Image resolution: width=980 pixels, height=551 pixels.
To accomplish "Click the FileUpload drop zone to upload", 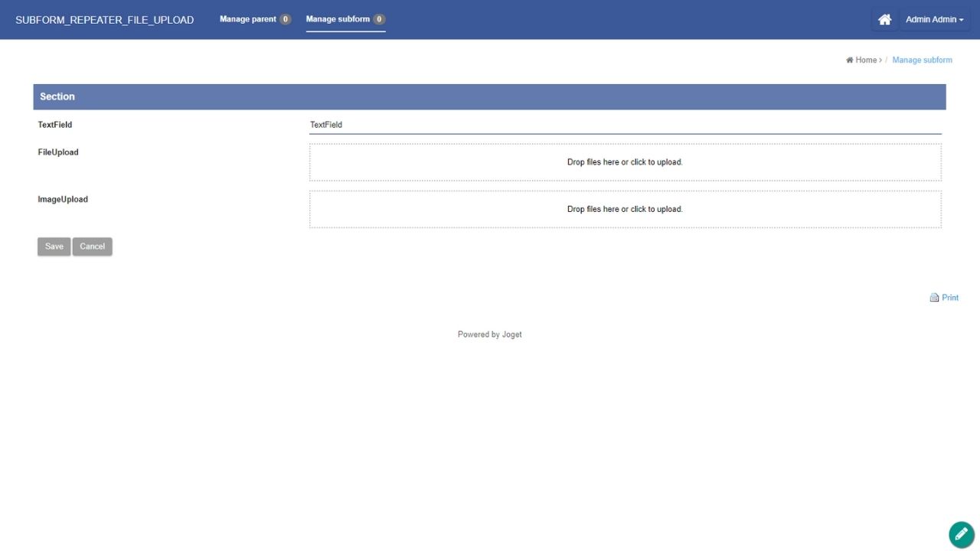I will 625,162.
